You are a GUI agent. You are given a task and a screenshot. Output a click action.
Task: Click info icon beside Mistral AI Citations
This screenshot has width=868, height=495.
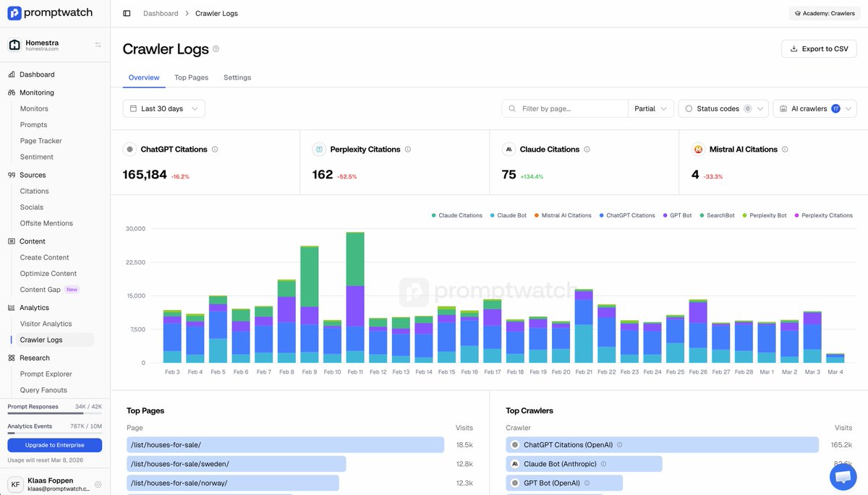coord(785,150)
